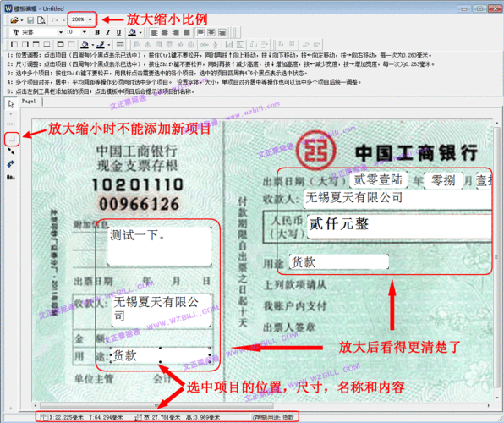Click the Print preview icon
The image size is (504, 423).
(41, 20)
